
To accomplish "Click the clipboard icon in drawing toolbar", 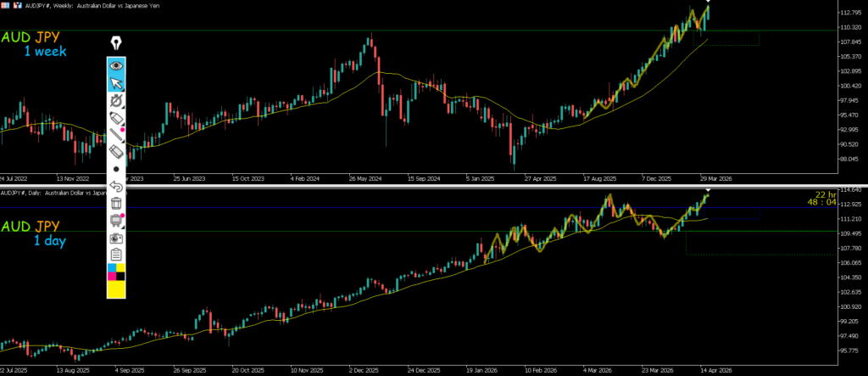I will coord(116,255).
